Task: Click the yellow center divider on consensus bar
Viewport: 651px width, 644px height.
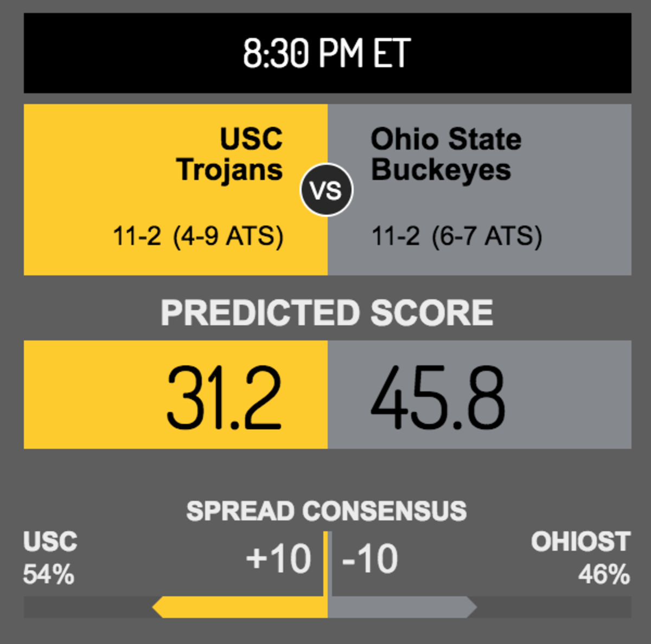Action: (x=326, y=575)
